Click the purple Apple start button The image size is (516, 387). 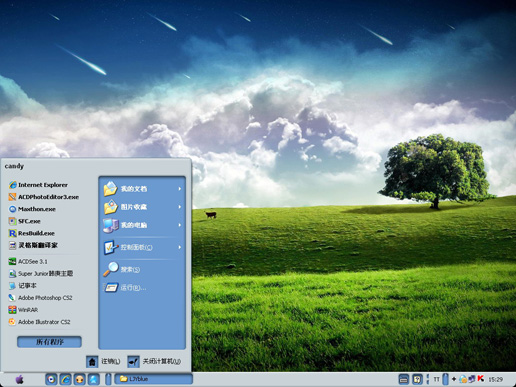pos(20,379)
